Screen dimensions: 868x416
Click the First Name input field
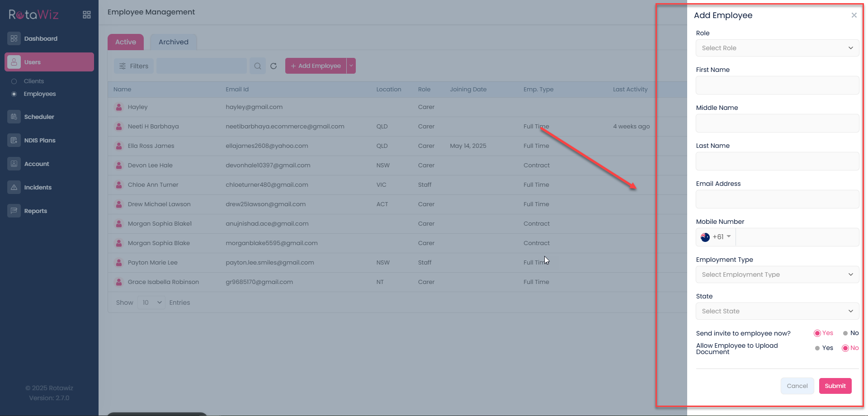[x=777, y=85]
